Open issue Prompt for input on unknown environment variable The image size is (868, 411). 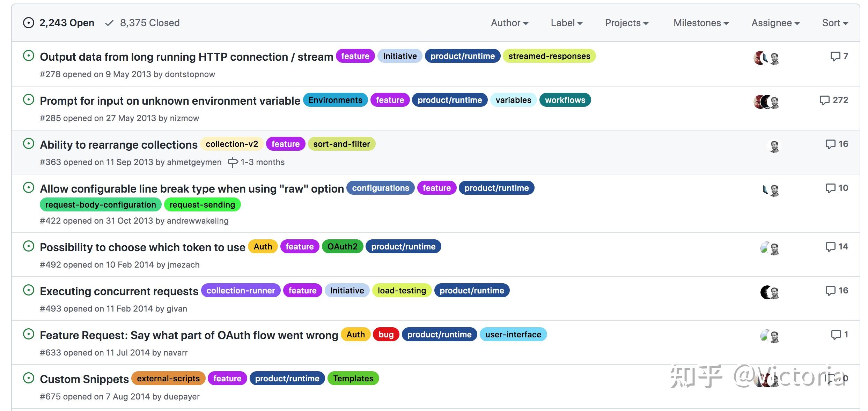coord(170,101)
